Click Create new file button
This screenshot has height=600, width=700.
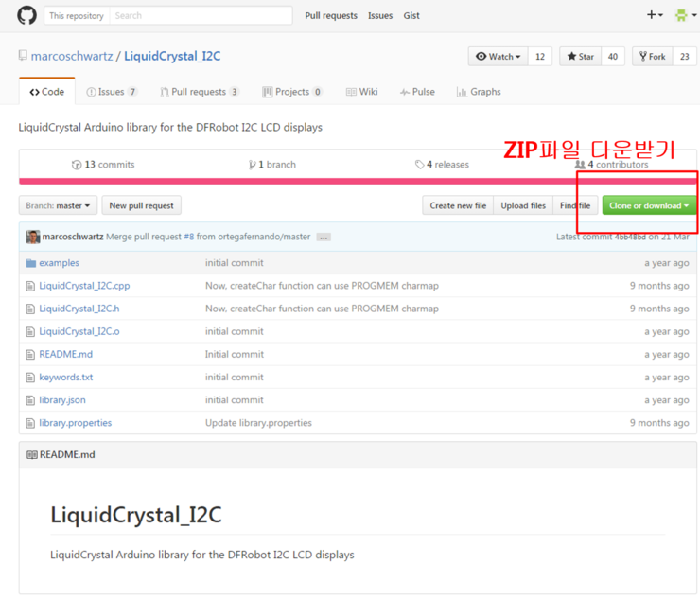coord(458,205)
